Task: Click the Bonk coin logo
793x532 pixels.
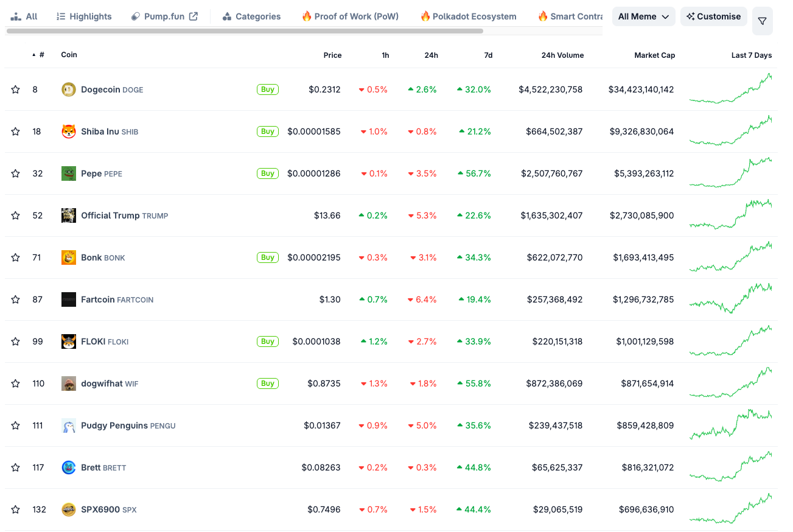Action: tap(69, 257)
